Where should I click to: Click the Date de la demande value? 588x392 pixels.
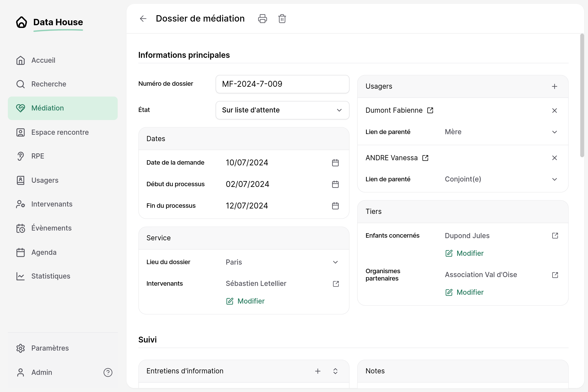coord(247,163)
